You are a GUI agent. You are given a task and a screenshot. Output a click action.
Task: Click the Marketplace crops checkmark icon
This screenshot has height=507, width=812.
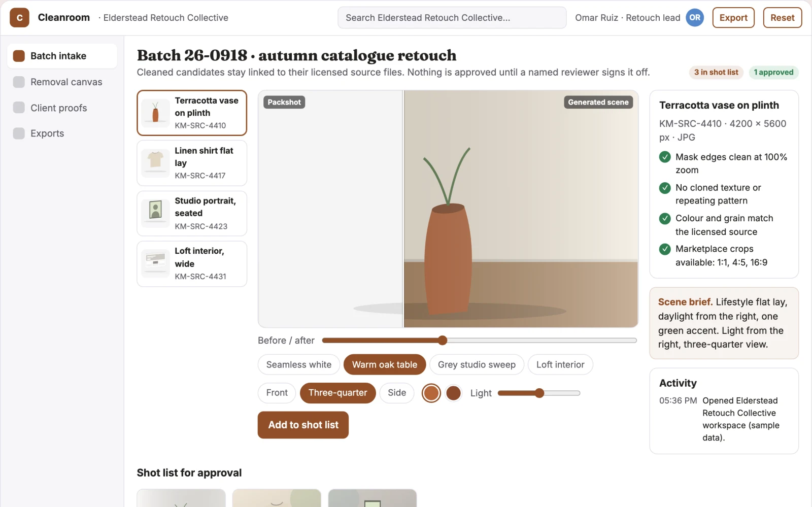click(665, 249)
